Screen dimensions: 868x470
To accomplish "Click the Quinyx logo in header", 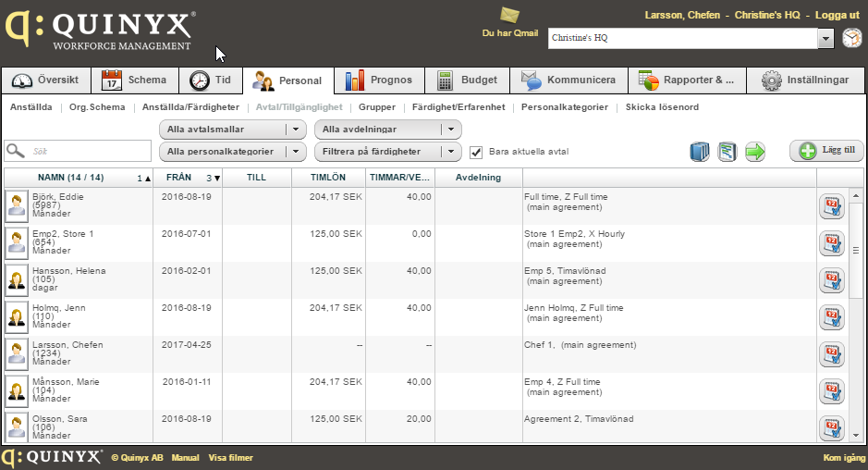I will point(100,31).
